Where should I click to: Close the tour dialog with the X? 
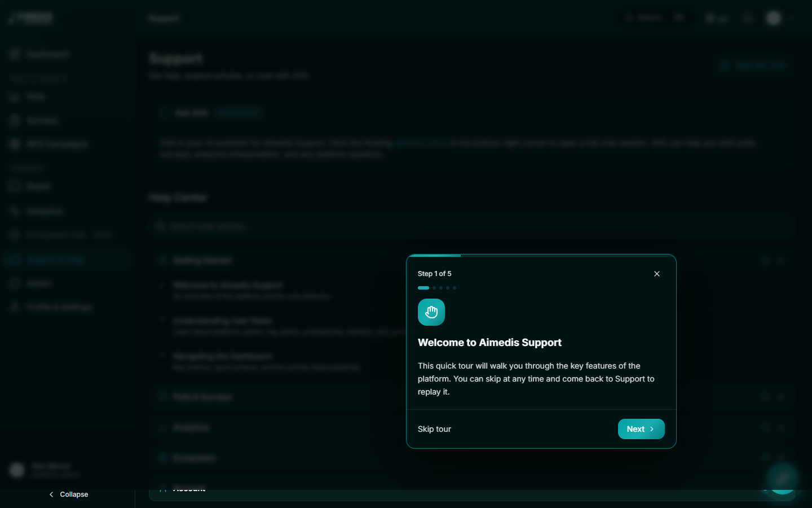[657, 274]
